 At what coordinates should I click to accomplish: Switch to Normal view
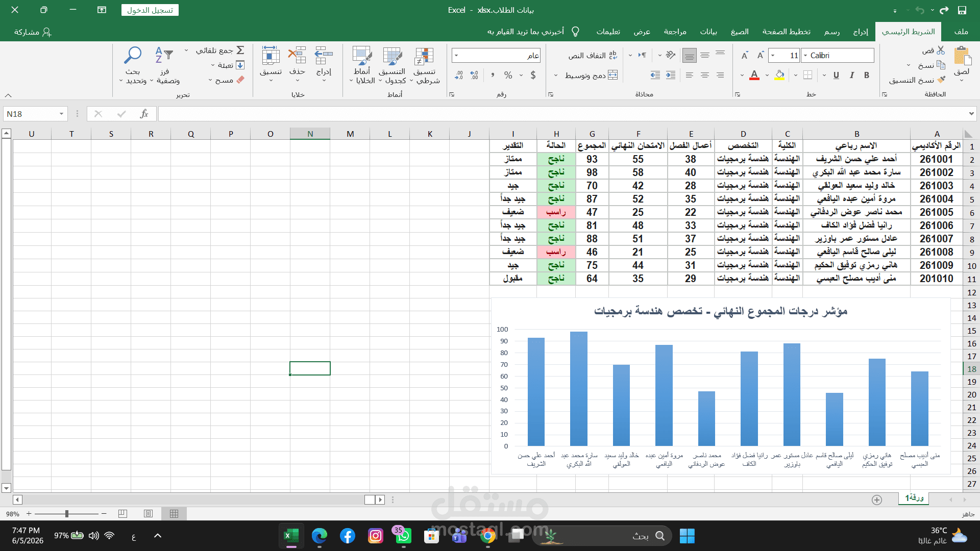[x=174, y=514]
